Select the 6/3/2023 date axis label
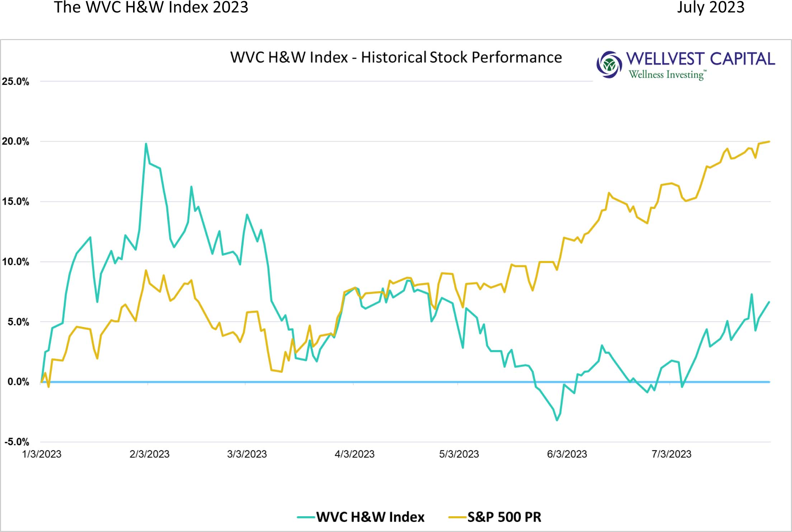The width and height of the screenshot is (792, 532). point(567,454)
